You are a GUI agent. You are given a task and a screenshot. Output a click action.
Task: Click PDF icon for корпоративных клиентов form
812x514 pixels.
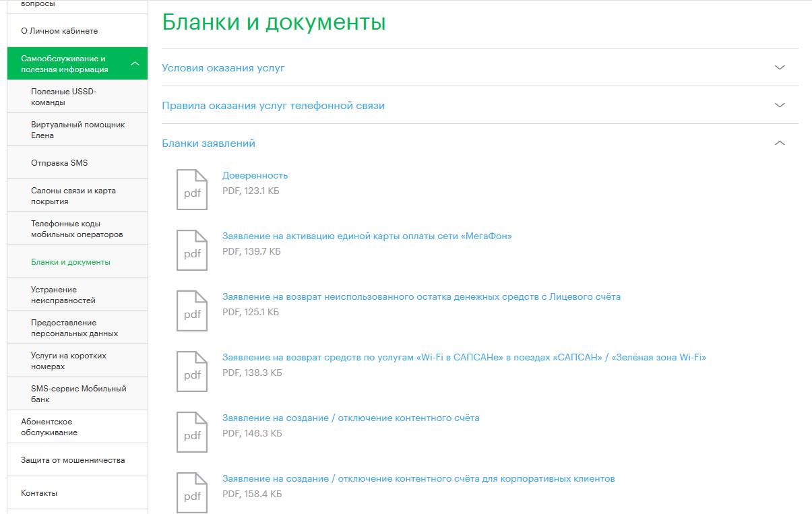click(192, 492)
